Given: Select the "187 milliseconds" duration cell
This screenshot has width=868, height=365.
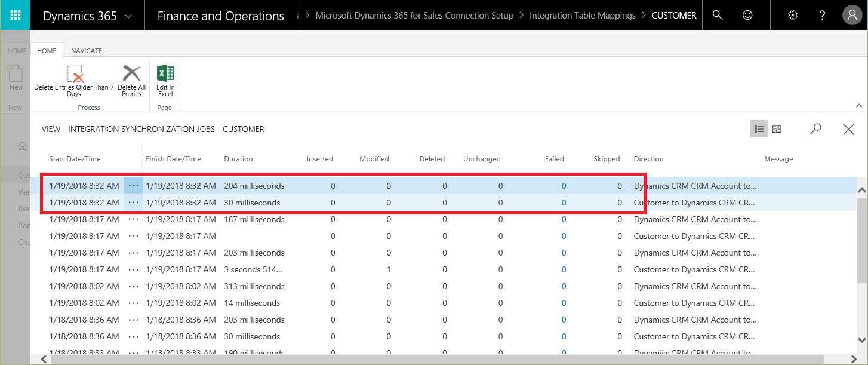Looking at the screenshot, I should (x=254, y=219).
